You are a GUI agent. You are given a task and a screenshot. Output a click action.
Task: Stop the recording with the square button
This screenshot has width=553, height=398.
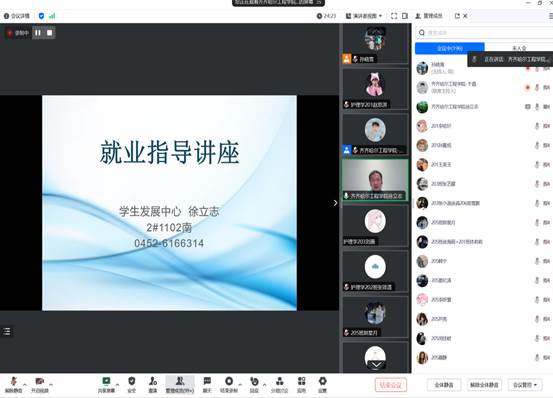pyautogui.click(x=49, y=33)
